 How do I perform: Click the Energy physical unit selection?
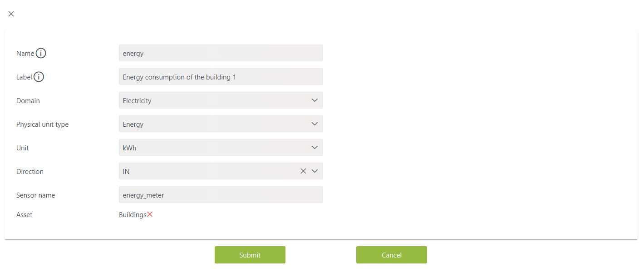pos(221,124)
